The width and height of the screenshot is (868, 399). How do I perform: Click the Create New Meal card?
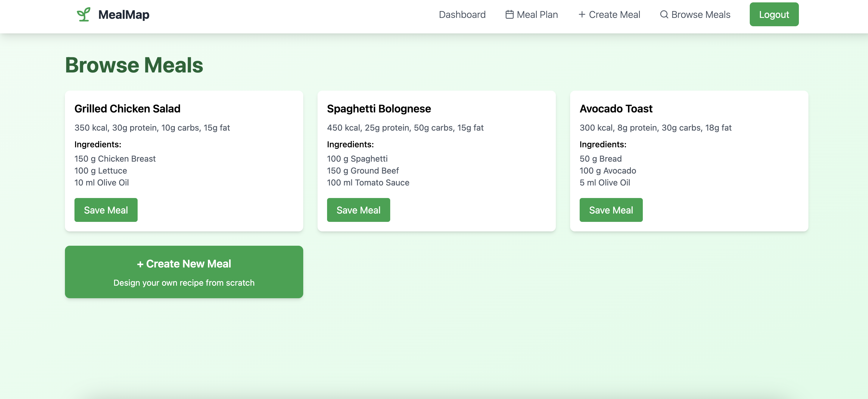(x=184, y=271)
